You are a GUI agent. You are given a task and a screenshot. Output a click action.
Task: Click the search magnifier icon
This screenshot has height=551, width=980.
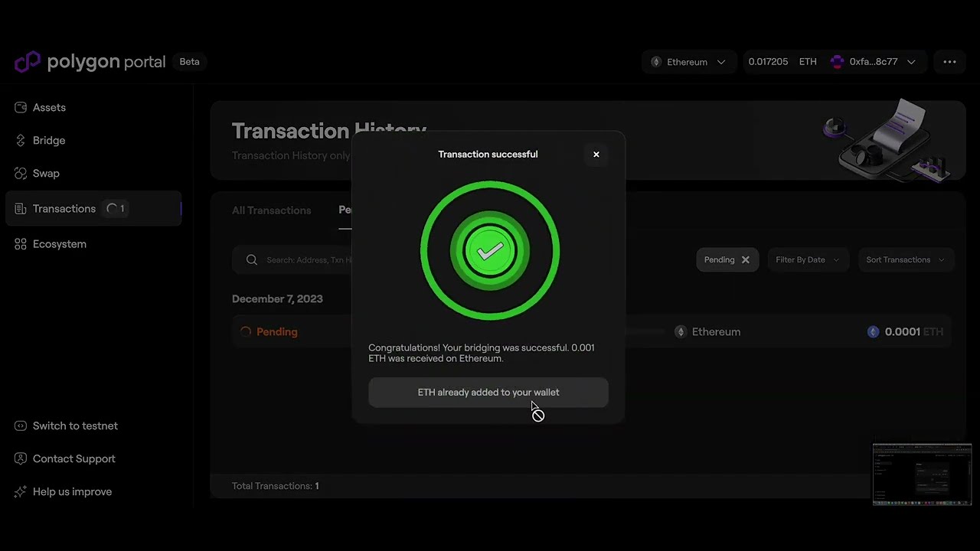pos(252,259)
